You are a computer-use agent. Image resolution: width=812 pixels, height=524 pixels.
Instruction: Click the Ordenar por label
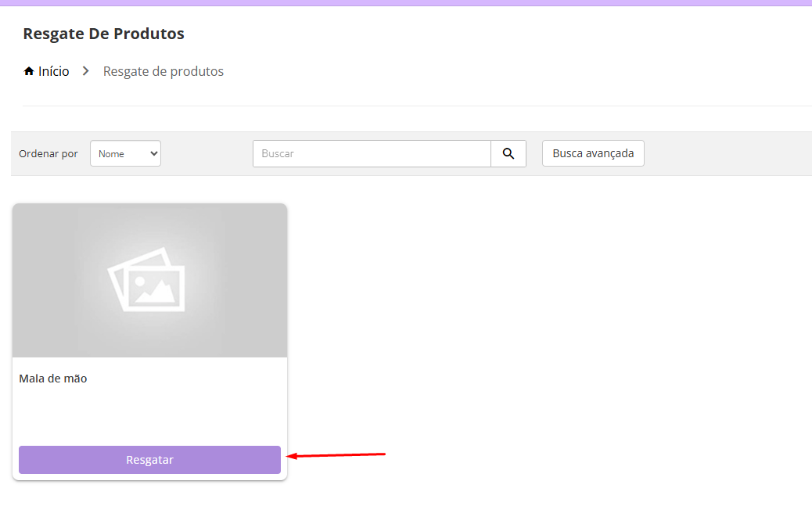tap(49, 154)
